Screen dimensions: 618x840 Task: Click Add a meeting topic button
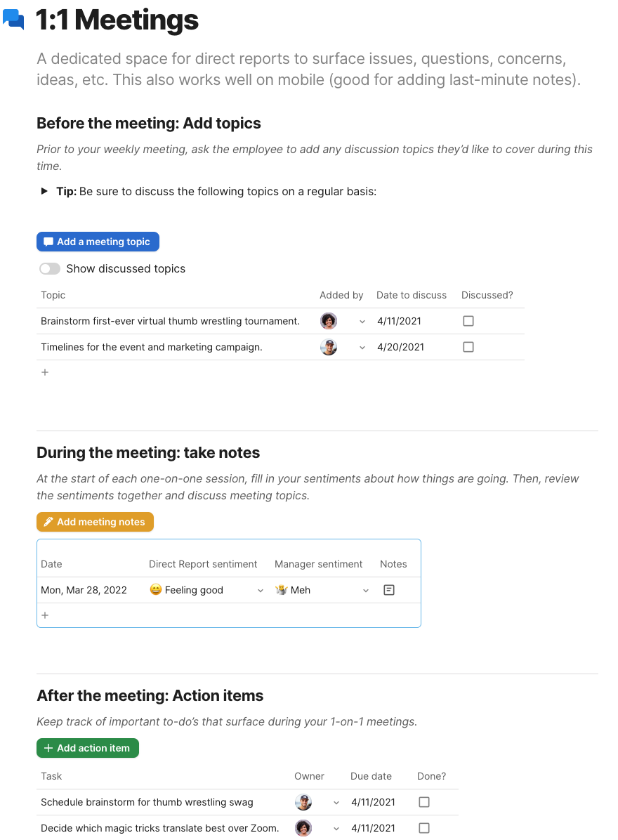pos(98,242)
